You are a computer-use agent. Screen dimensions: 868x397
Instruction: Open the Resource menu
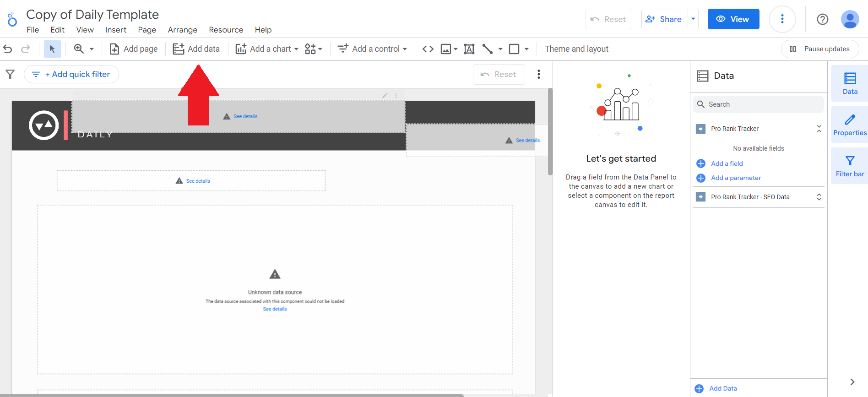tap(226, 30)
